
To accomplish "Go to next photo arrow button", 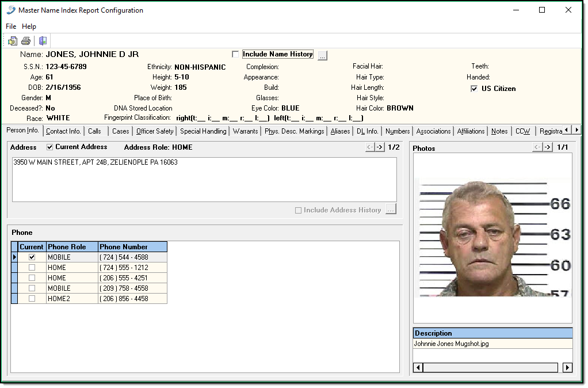I will click(549, 147).
